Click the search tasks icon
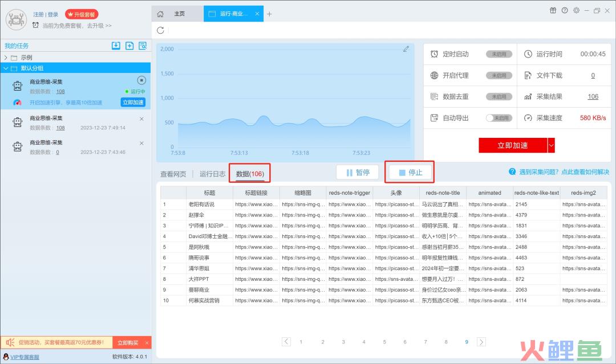 pos(143,46)
